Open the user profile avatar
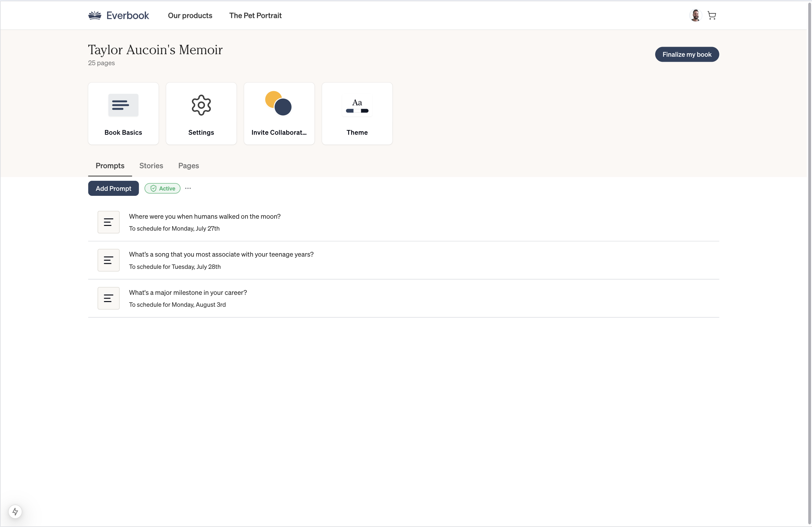 pyautogui.click(x=695, y=15)
